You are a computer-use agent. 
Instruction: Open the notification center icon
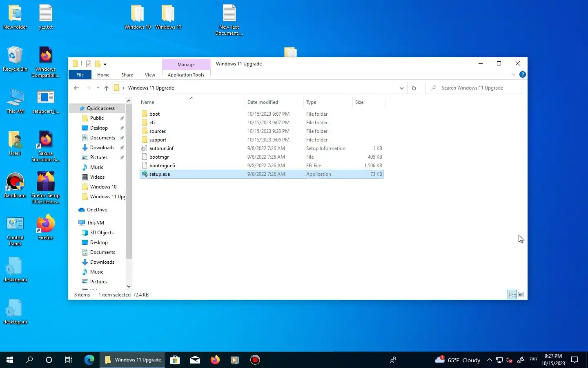coord(575,360)
